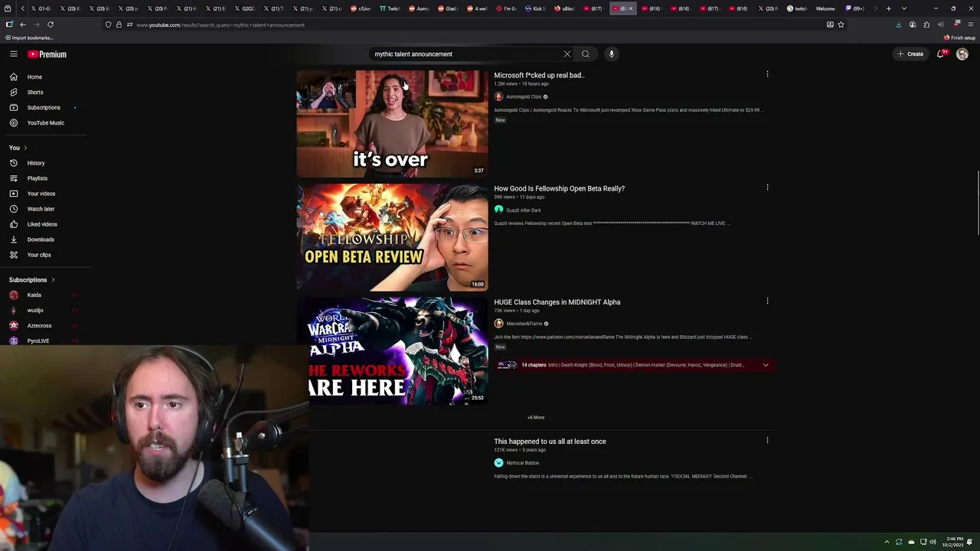This screenshot has width=980, height=551.
Task: Switch to the uBlock browser tab
Action: pyautogui.click(x=563, y=8)
